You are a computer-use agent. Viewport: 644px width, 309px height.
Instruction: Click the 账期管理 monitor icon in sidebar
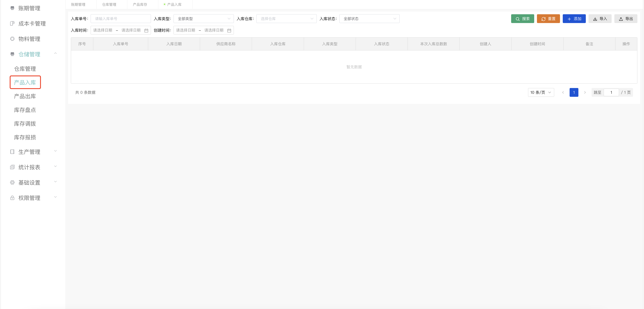coord(12,8)
